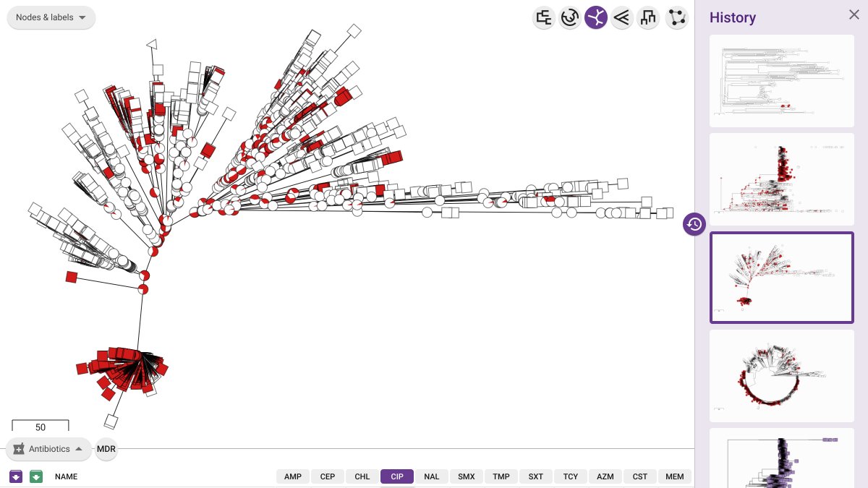This screenshot has height=488, width=868.
Task: Open circular tree history thumbnail
Action: point(782,376)
